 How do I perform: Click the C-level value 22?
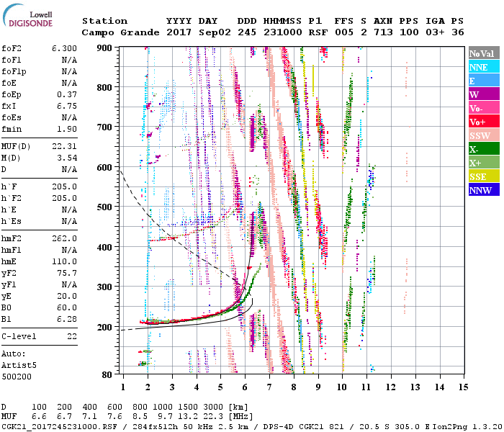pos(72,336)
